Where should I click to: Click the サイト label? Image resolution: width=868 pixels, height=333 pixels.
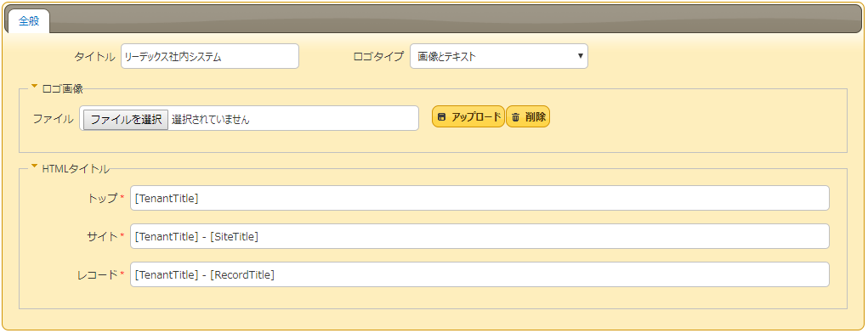coord(102,236)
